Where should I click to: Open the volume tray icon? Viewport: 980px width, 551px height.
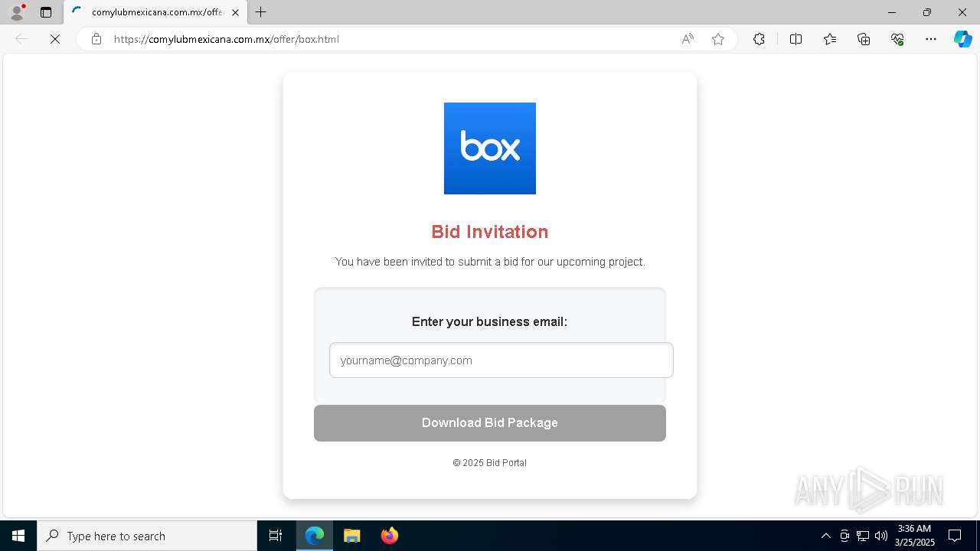(x=881, y=536)
